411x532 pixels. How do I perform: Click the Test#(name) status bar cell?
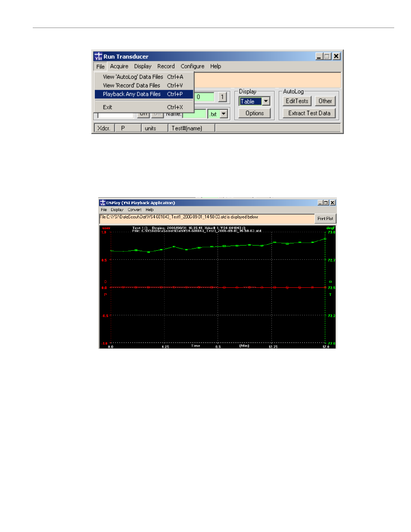tap(191, 128)
